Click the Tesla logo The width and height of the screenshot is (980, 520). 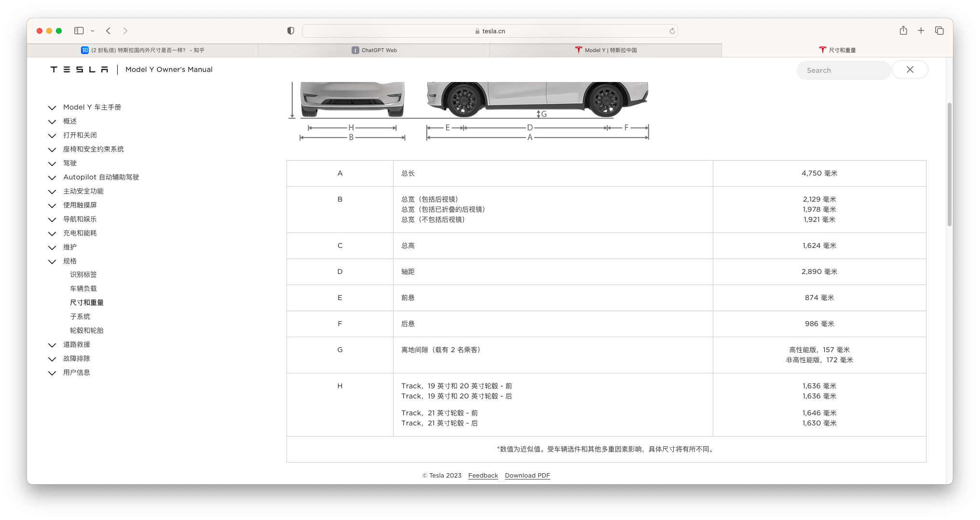coord(79,69)
